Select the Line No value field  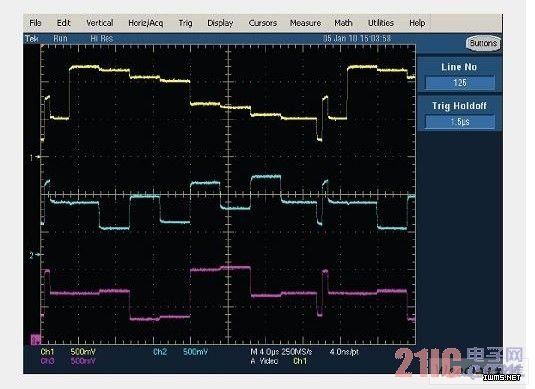[x=460, y=83]
